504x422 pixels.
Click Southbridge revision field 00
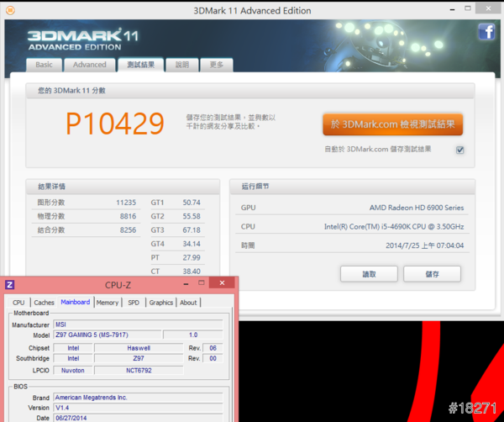(x=213, y=358)
